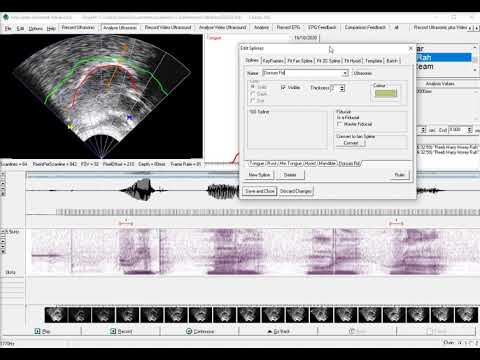
Task: Enable the Master Fiducial checkbox
Action: [x=340, y=124]
